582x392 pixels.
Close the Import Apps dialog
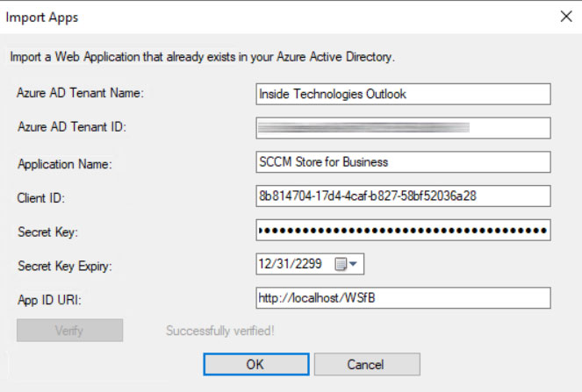(x=566, y=17)
